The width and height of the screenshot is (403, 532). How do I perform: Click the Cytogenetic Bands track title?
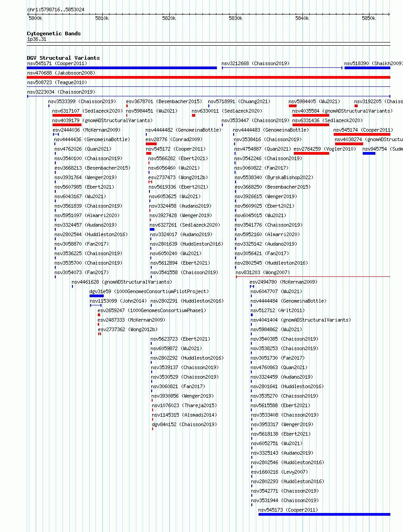point(53,33)
